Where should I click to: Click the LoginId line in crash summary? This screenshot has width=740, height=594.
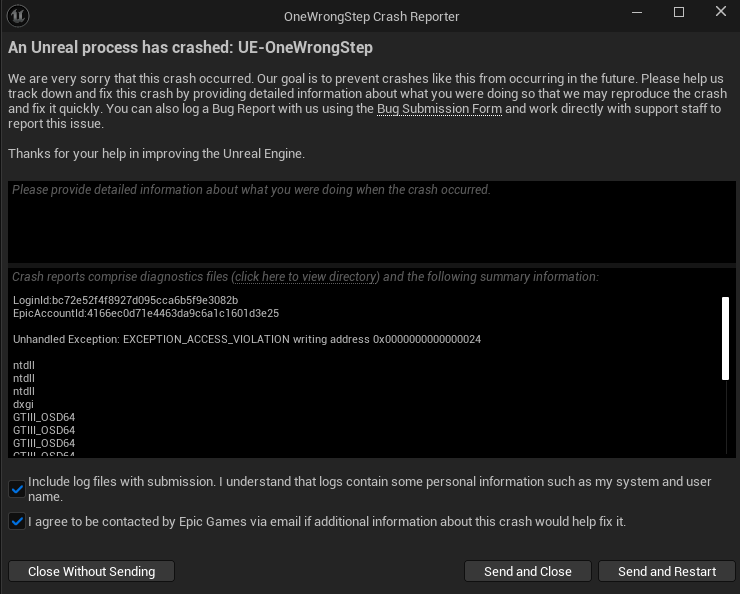(125, 300)
